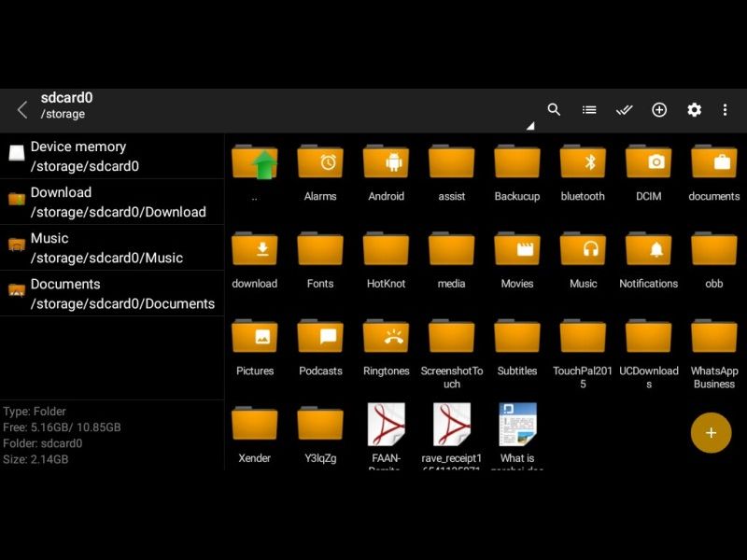
Task: Tap the select all double-check icon
Action: coord(624,110)
